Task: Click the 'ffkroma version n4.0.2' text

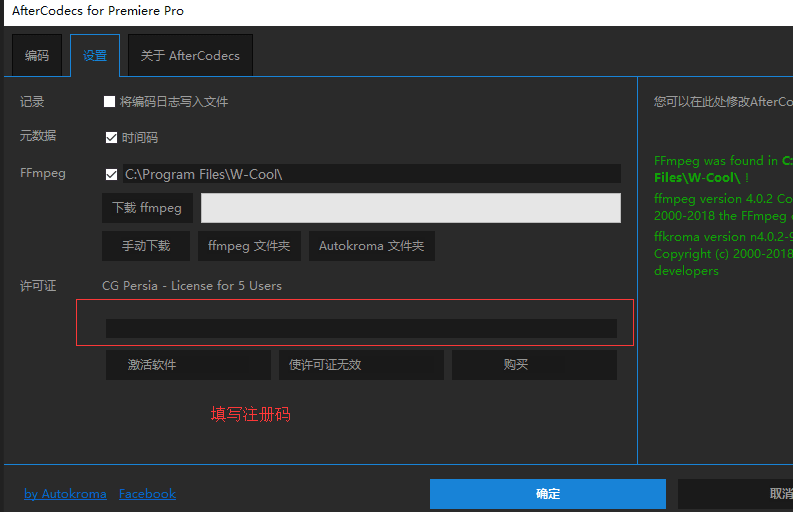Action: (x=723, y=253)
